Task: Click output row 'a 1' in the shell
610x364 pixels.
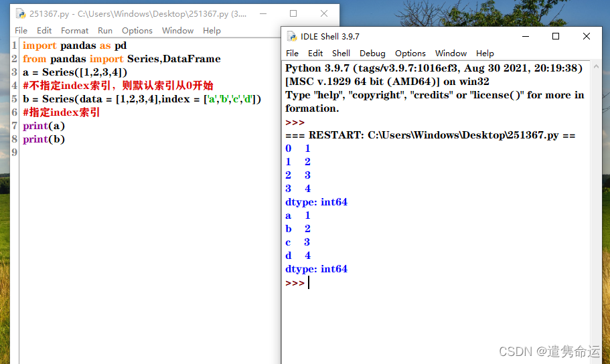Action: pos(297,215)
